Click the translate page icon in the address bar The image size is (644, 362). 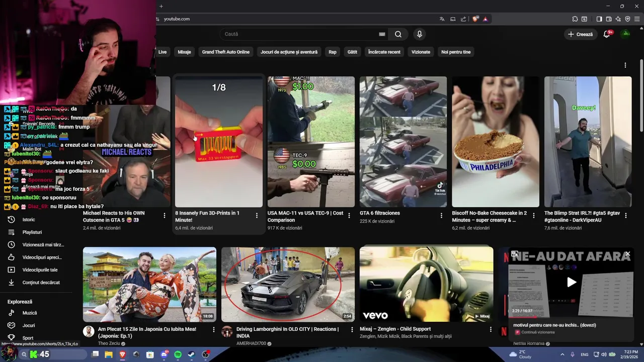point(442,19)
